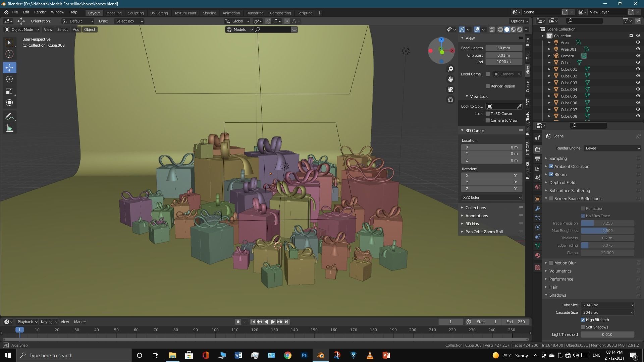Switch to the UV Editing workspace tab

[159, 13]
